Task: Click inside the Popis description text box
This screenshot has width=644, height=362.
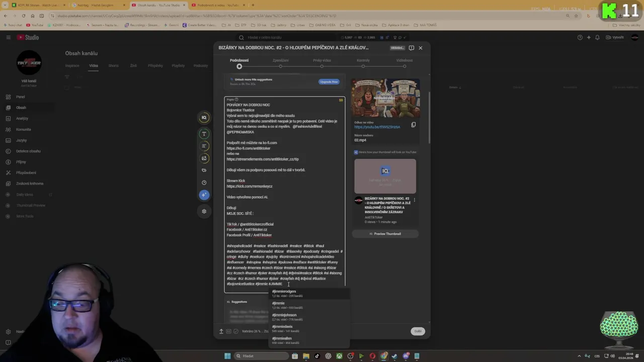Action: tap(285, 194)
